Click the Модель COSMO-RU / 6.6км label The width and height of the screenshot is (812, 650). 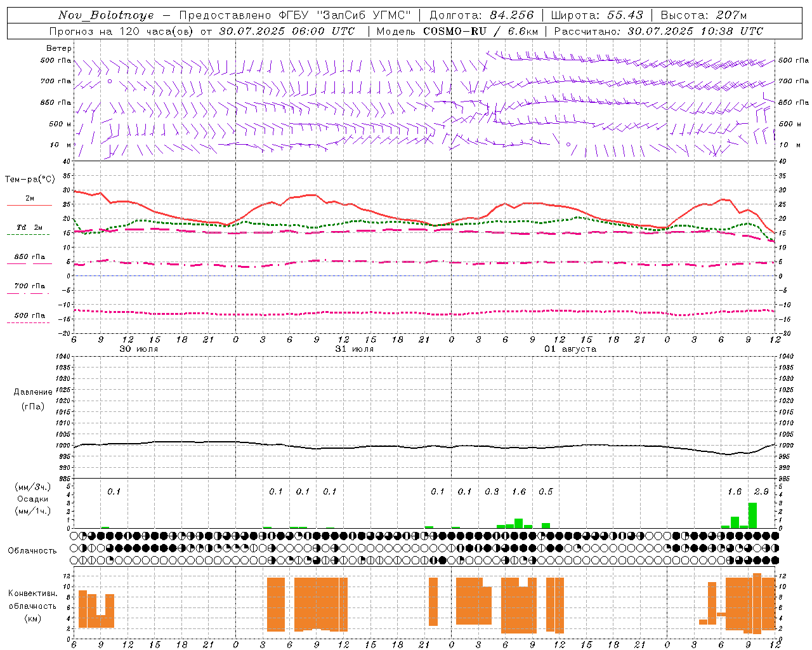(457, 31)
